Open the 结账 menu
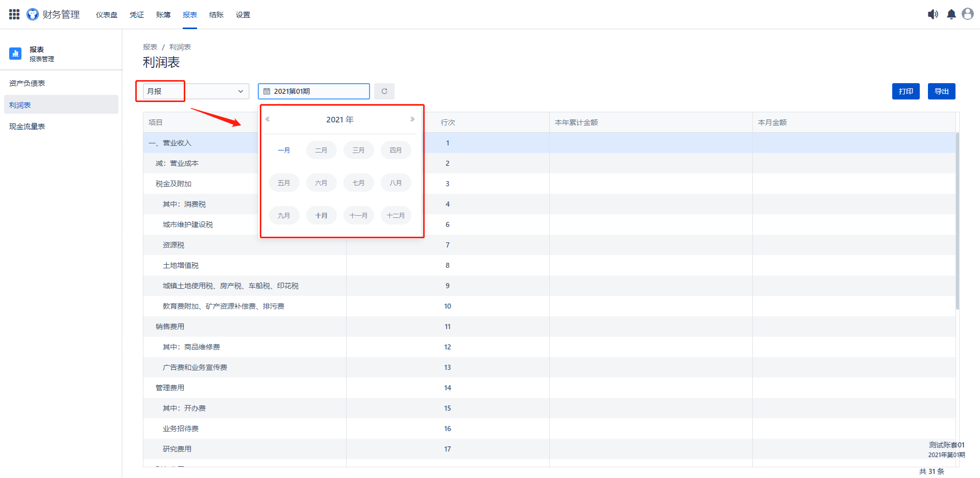980x478 pixels. (216, 15)
